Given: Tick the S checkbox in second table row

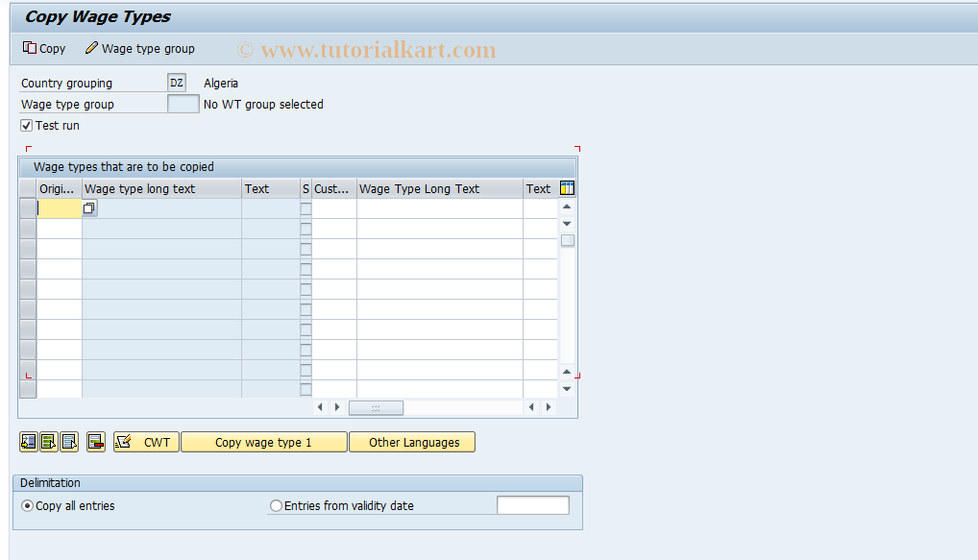Looking at the screenshot, I should 306,229.
